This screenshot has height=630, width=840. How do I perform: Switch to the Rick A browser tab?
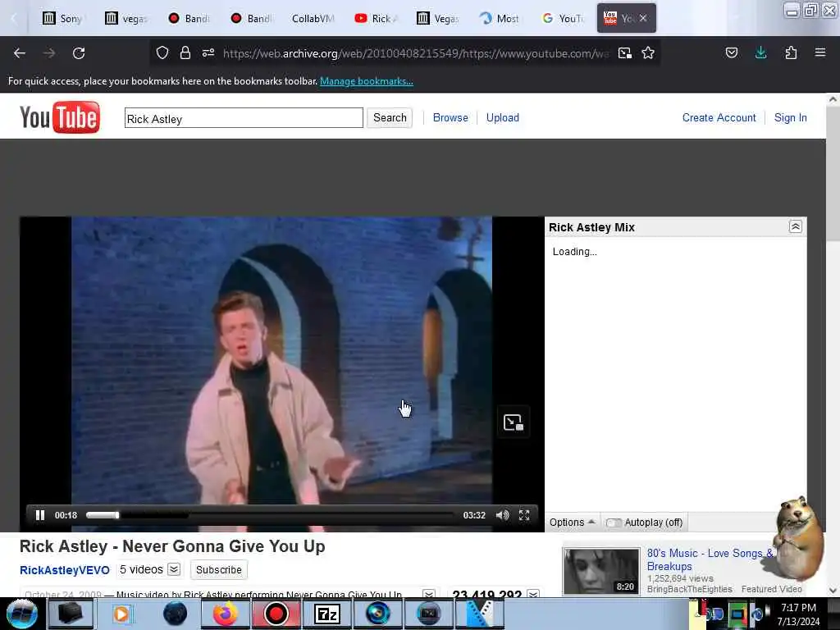pos(376,18)
